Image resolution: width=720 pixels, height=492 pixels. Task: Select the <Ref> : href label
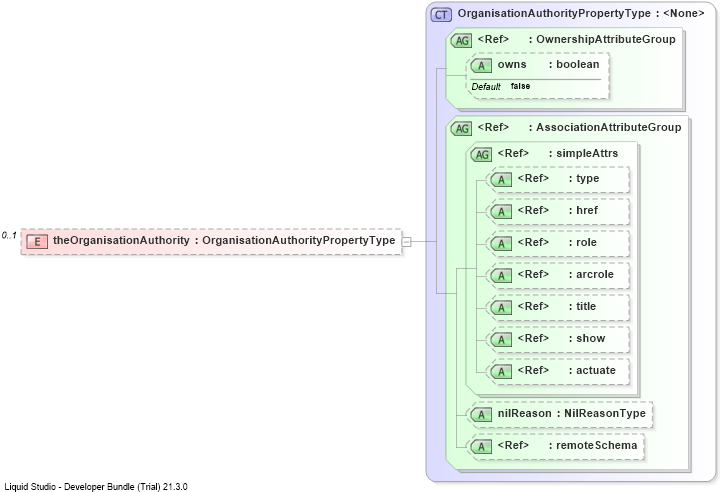point(558,210)
